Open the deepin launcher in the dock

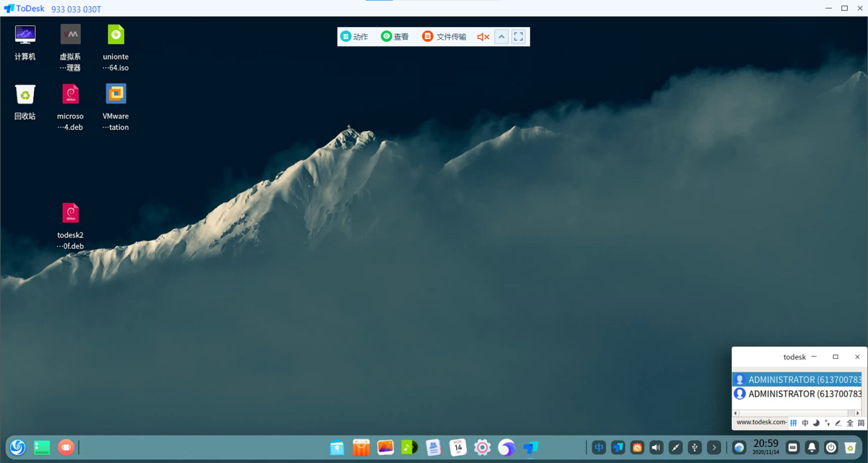[18, 448]
